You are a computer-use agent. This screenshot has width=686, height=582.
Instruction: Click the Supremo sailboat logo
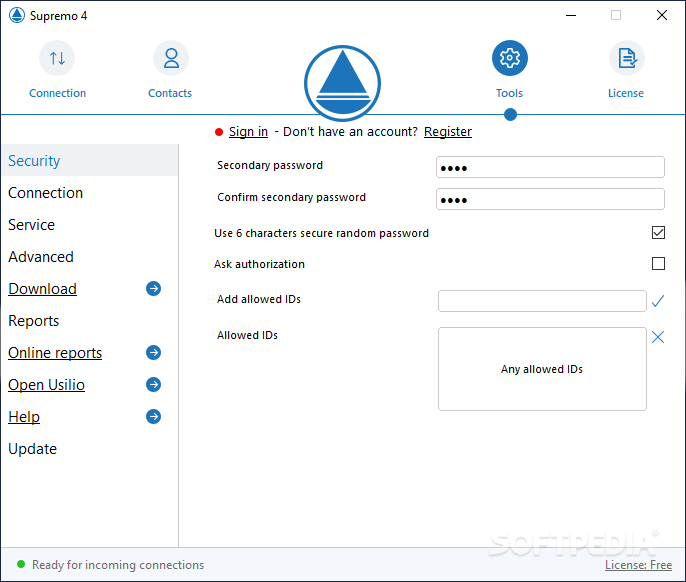[343, 83]
